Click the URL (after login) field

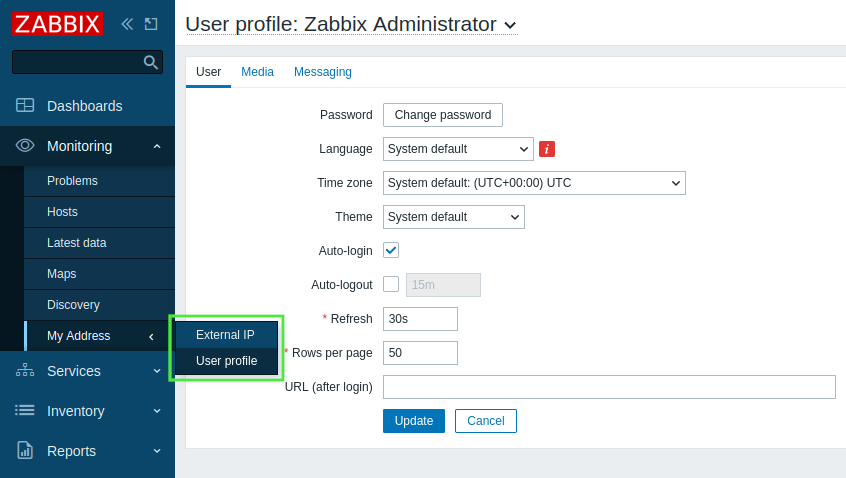click(x=609, y=387)
